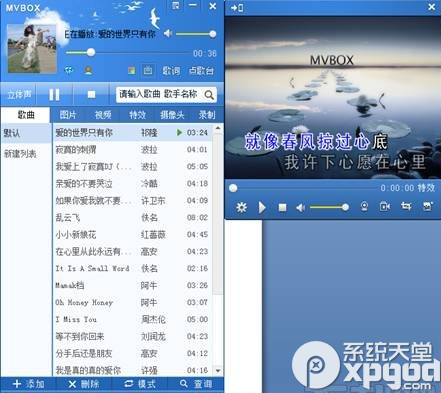Switch to the 歌曲 tab
441x393 pixels.
tap(26, 115)
